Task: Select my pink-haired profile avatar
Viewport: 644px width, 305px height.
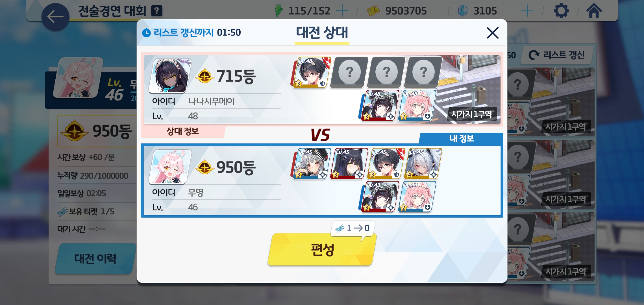Action: tap(170, 167)
